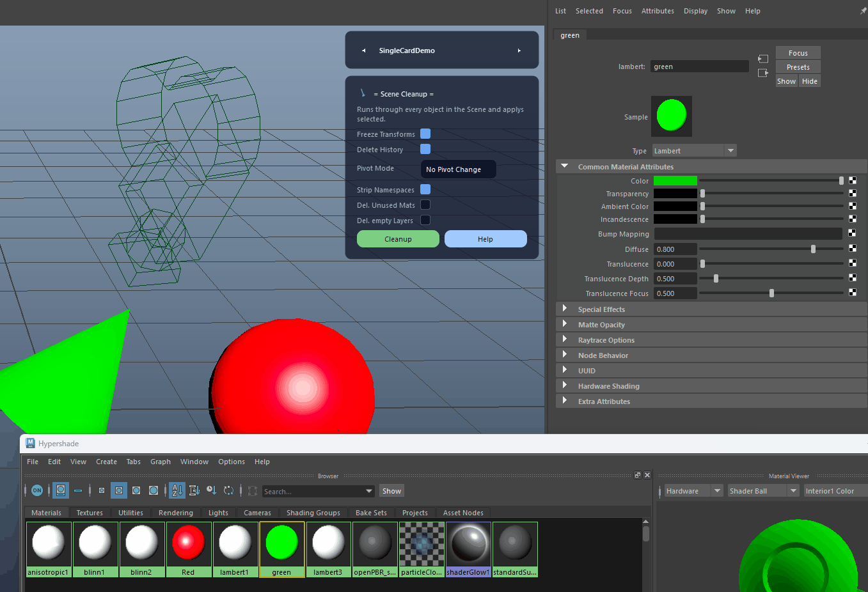Switch to the Textures tab in Hypershade
The width and height of the screenshot is (868, 592).
[x=90, y=513]
